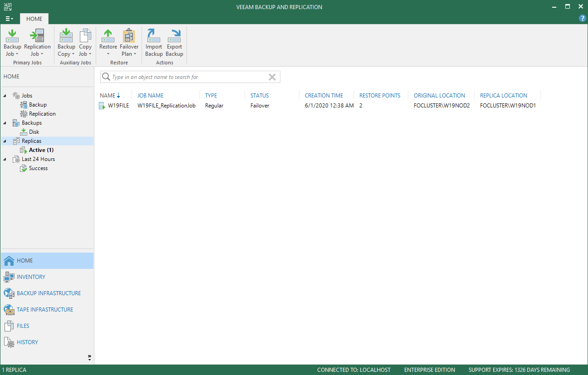Image resolution: width=588 pixels, height=375 pixels.
Task: Sort by the CREATION TIME column header
Action: [x=324, y=96]
